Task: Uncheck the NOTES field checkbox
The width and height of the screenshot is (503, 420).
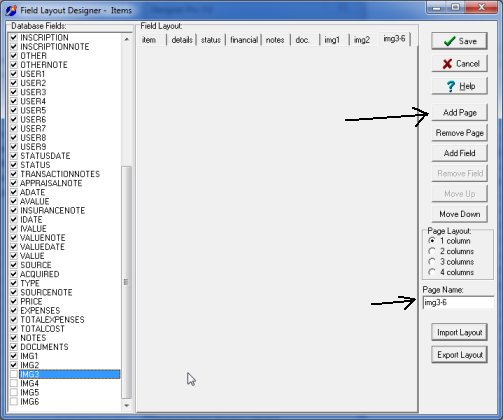Action: (14, 338)
